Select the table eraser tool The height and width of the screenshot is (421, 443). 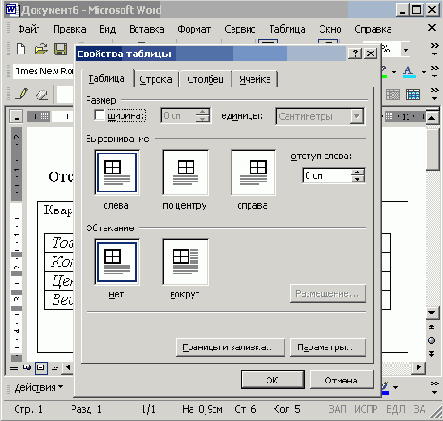coord(42,94)
